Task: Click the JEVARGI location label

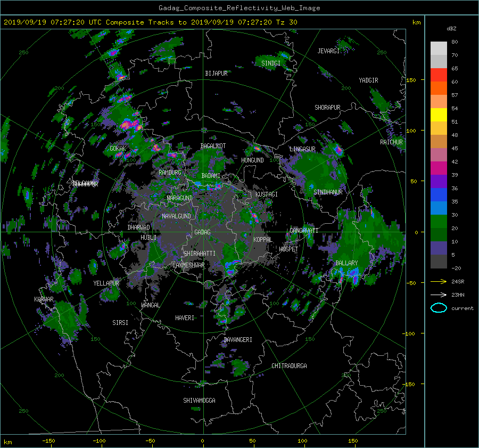Action: coord(328,51)
